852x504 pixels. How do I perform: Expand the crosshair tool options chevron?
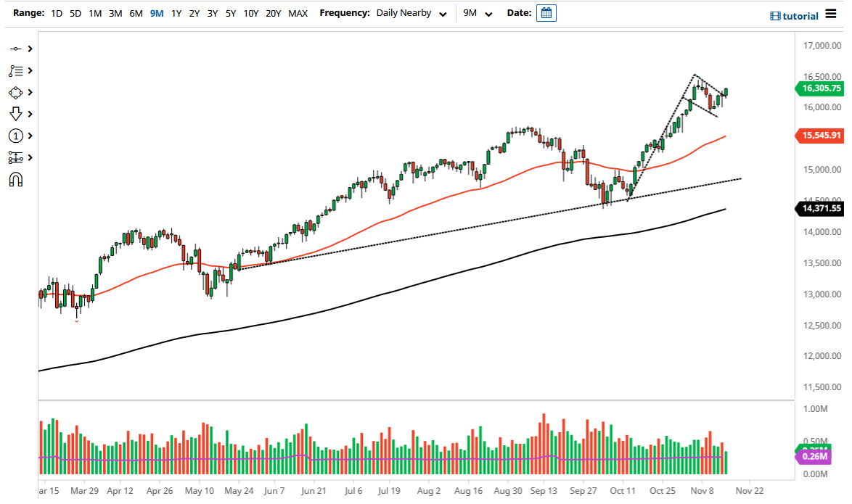coord(29,48)
